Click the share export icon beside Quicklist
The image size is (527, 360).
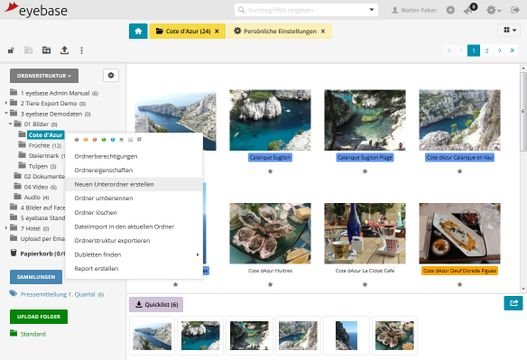pos(513,303)
